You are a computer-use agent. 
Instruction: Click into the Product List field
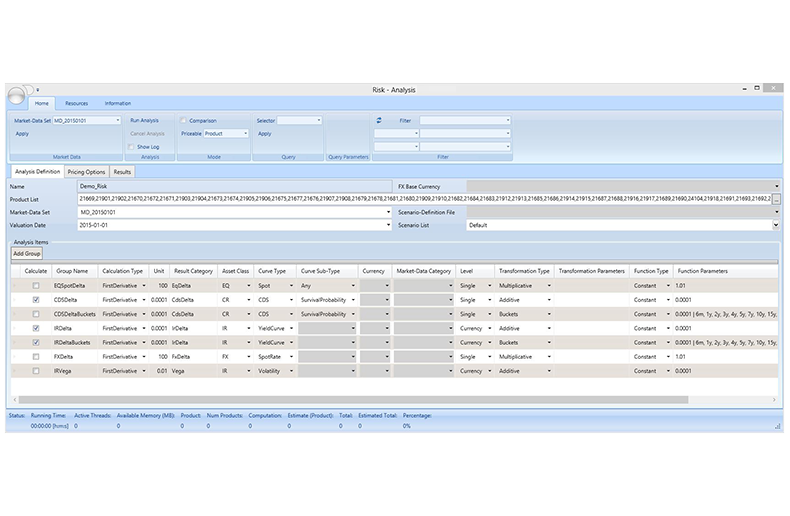(425, 199)
